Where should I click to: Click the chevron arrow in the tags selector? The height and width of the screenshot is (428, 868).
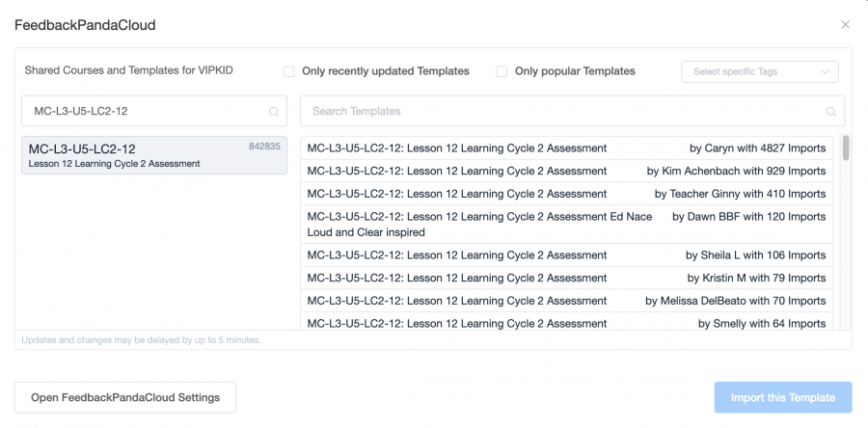coord(825,71)
